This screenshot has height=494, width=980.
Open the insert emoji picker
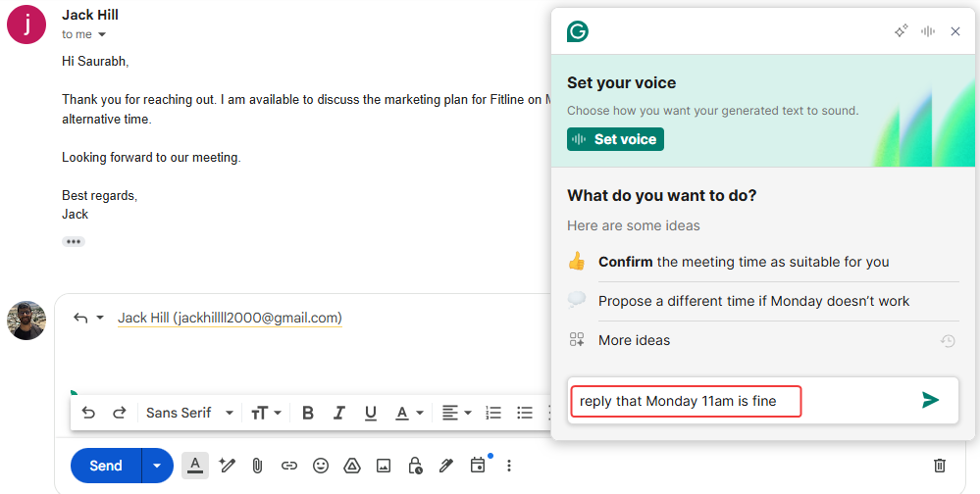click(321, 466)
